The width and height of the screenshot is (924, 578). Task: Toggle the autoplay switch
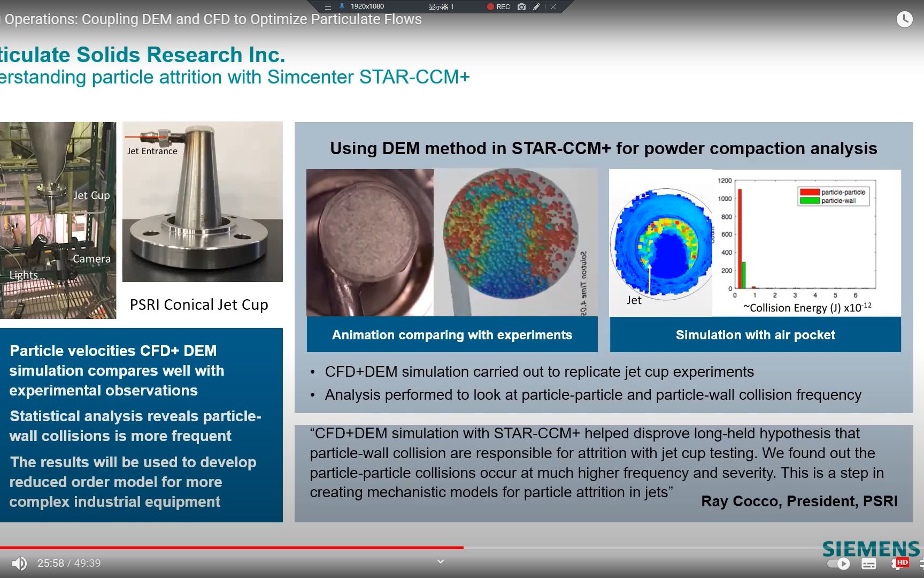point(838,563)
